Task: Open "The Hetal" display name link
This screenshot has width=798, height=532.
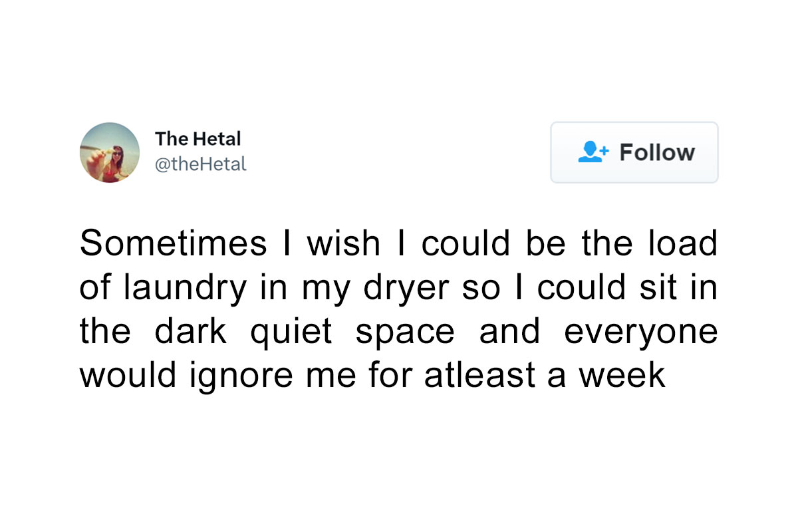Action: coord(198,139)
